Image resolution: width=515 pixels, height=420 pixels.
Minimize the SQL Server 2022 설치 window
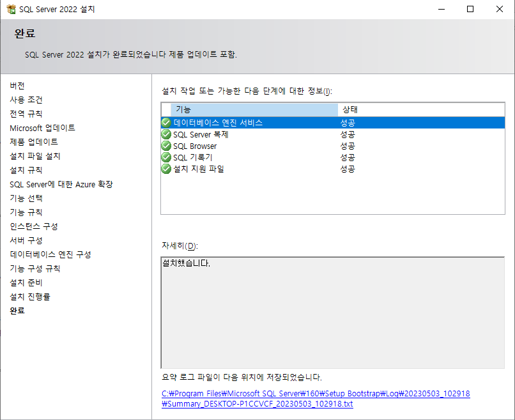coord(442,9)
